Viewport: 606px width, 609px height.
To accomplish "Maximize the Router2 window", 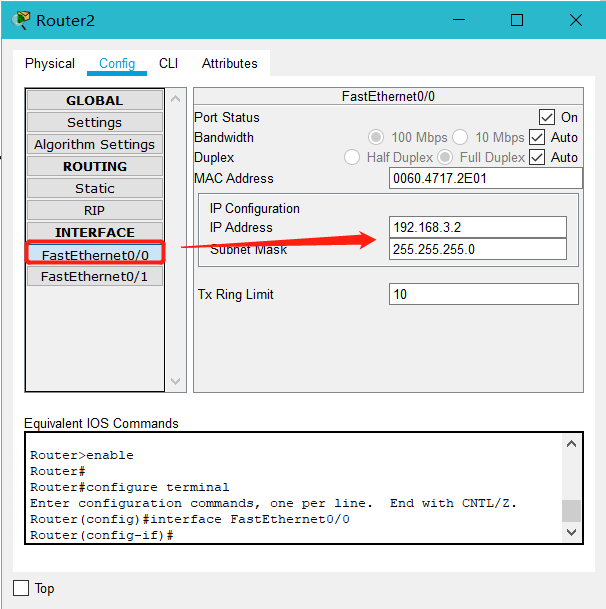I will pos(517,20).
